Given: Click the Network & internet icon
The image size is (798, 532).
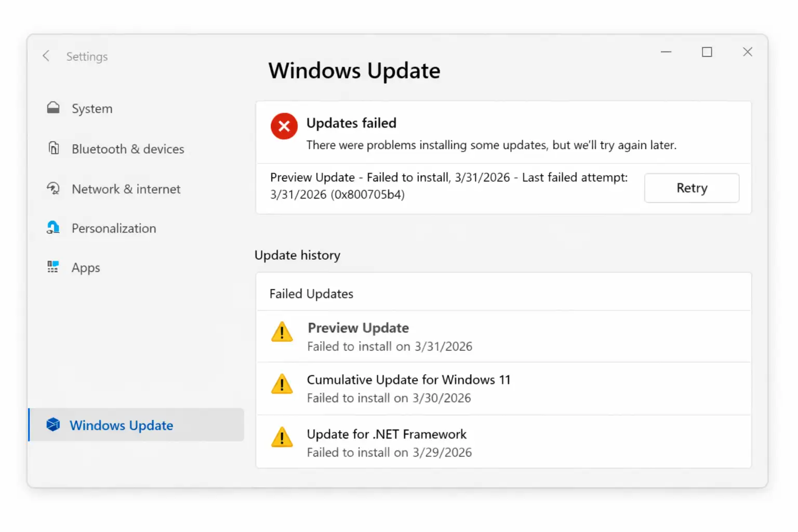Looking at the screenshot, I should [53, 189].
